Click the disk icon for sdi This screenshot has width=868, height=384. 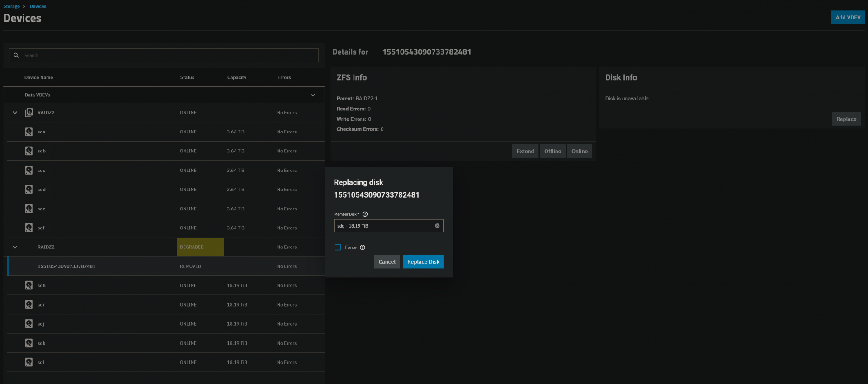point(29,304)
